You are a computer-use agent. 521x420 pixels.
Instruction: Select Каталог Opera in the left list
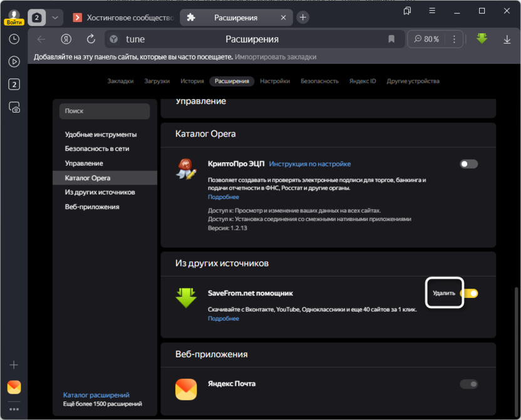pyautogui.click(x=105, y=178)
